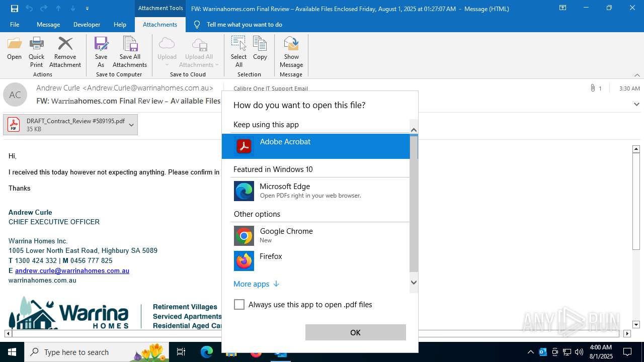
Task: Click the Undo arrow in title bar
Action: (29, 9)
